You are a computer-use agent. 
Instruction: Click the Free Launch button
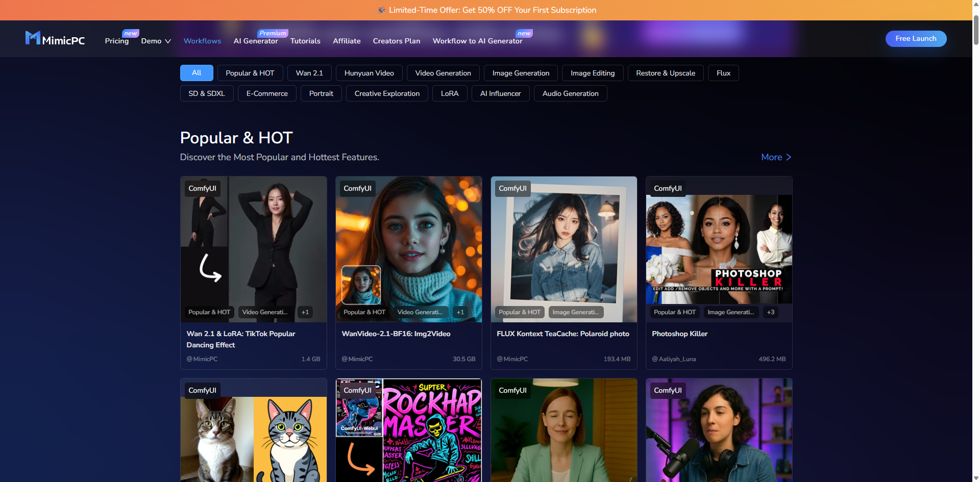[x=916, y=39]
